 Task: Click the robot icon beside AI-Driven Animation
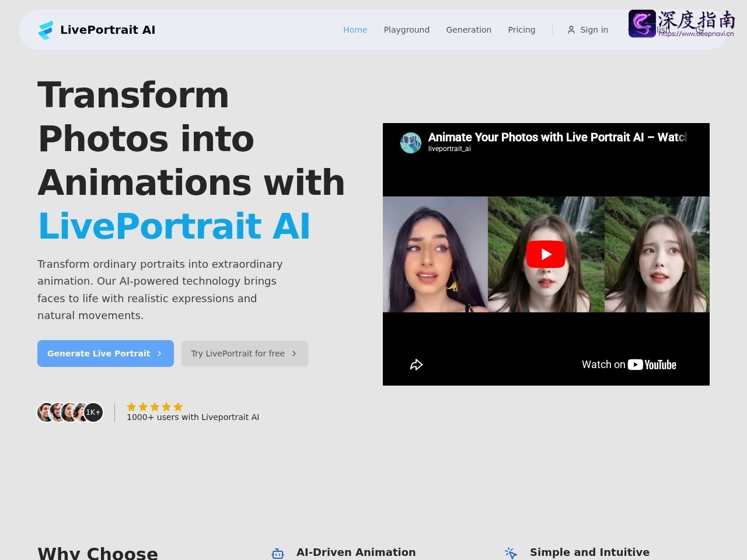pos(278,553)
